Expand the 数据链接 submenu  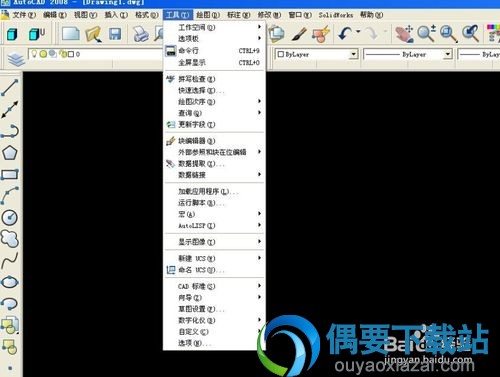pyautogui.click(x=214, y=175)
